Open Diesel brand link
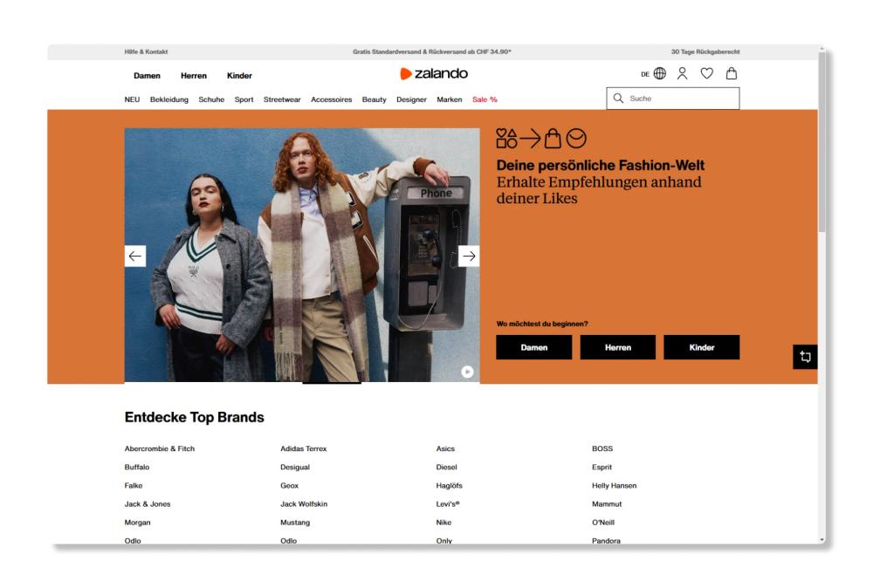 446,467
